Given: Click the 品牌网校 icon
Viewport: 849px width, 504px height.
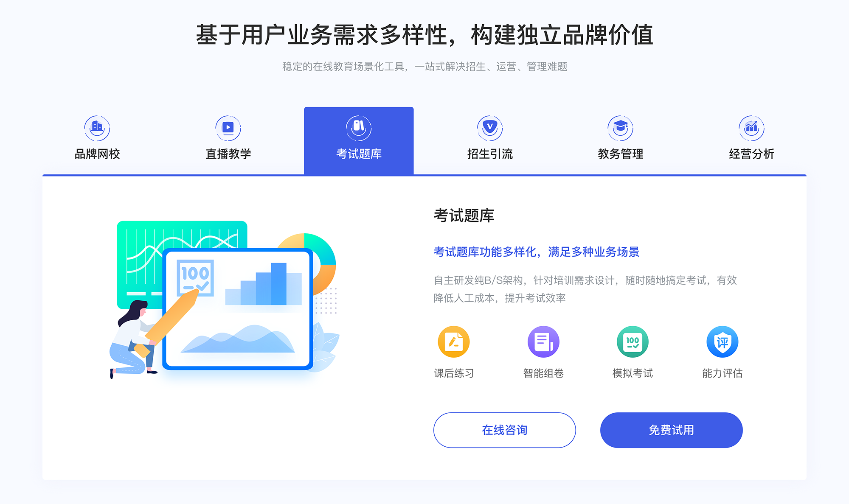Looking at the screenshot, I should tap(96, 126).
